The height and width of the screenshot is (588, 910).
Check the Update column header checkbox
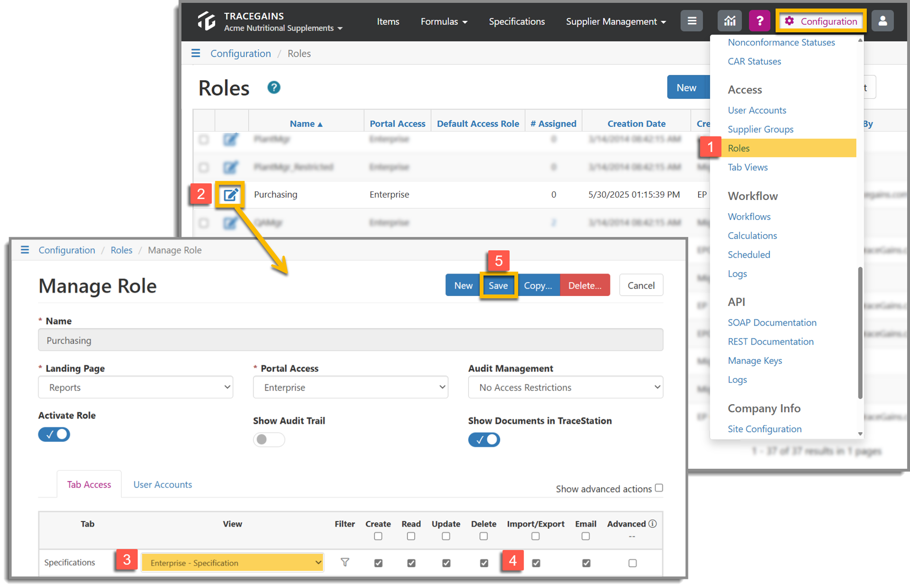446,536
